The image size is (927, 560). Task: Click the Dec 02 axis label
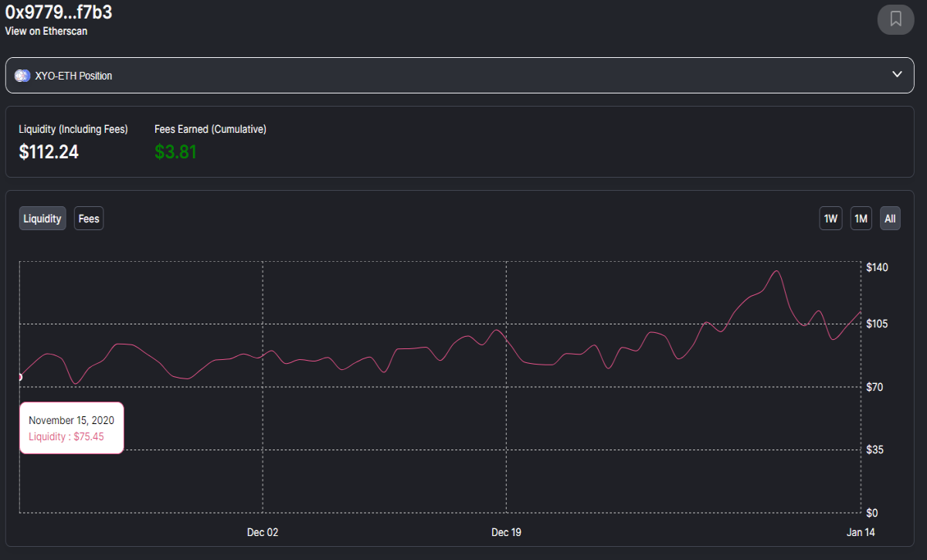coord(263,532)
